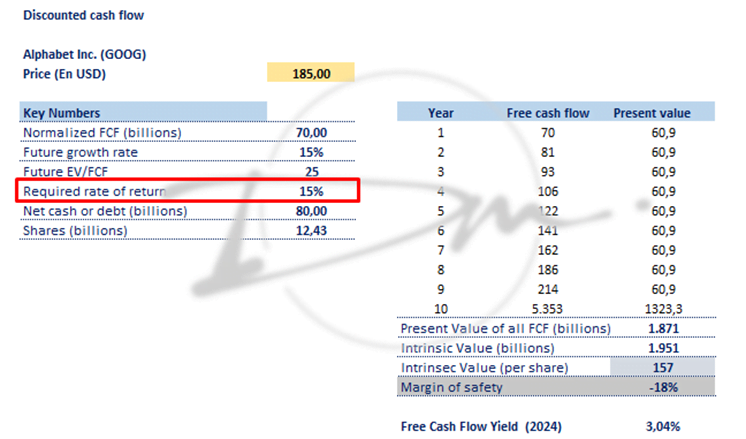This screenshot has width=746, height=439.
Task: Select the free cash flow value 106
Action: pyautogui.click(x=548, y=191)
